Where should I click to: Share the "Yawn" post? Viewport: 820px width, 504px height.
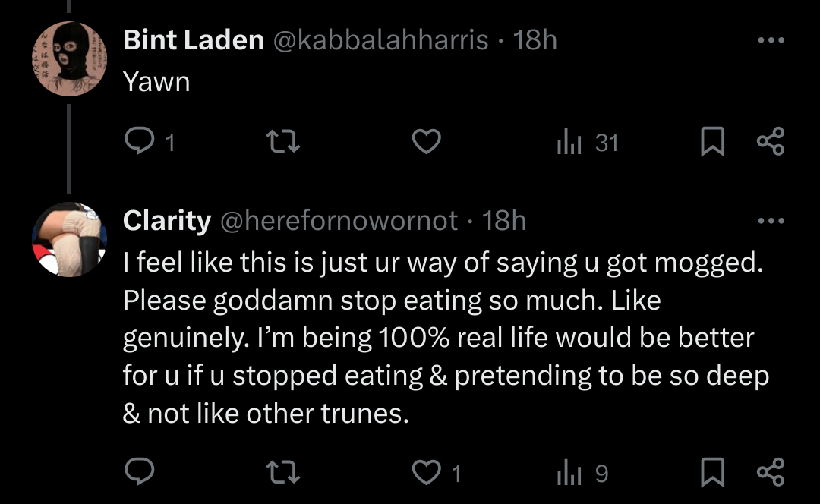771,142
